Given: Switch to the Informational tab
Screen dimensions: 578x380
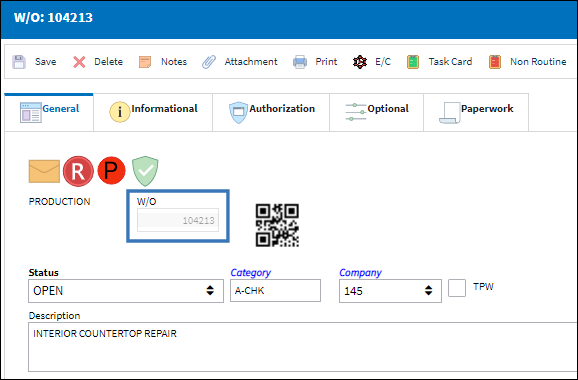Looking at the screenshot, I should tap(153, 112).
